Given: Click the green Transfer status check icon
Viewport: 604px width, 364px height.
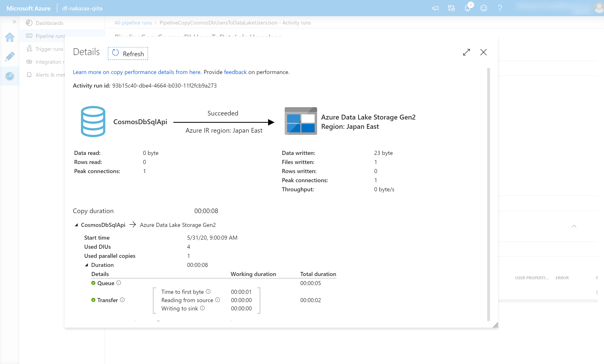Looking at the screenshot, I should coord(93,300).
